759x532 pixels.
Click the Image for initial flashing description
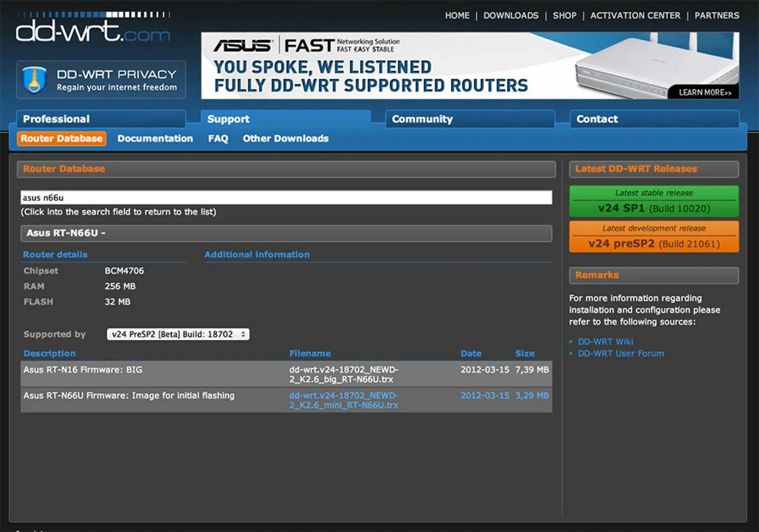(x=129, y=395)
